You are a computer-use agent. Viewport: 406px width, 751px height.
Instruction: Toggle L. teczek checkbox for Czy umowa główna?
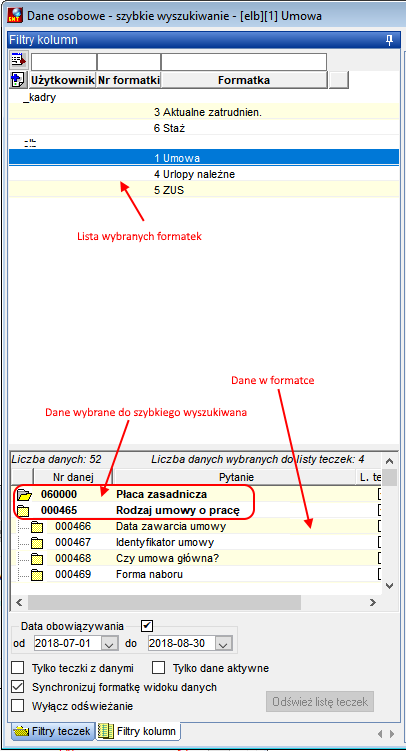coord(380,558)
